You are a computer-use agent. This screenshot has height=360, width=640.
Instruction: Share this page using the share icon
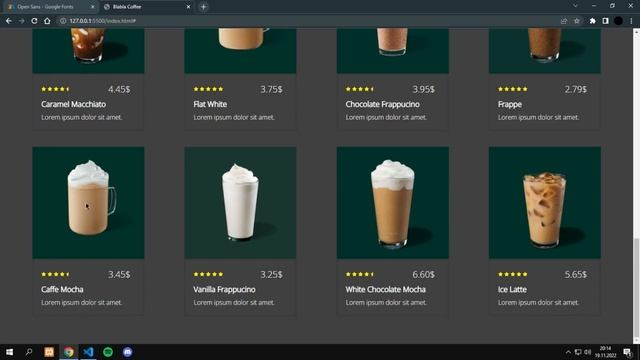pyautogui.click(x=564, y=21)
